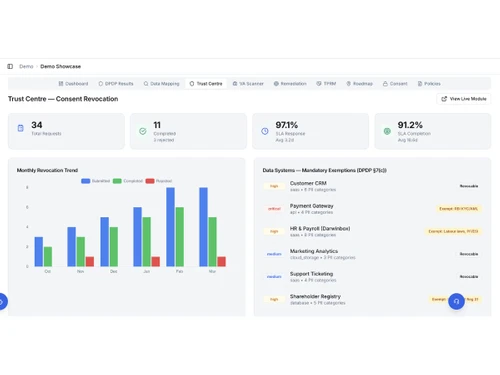Click the View Live Module button
Image resolution: width=500 pixels, height=375 pixels.
click(x=464, y=99)
